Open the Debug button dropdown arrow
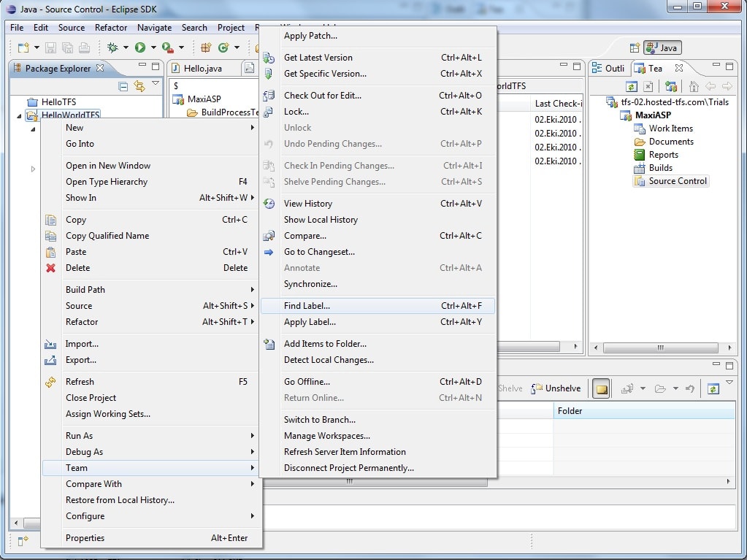 click(x=126, y=47)
